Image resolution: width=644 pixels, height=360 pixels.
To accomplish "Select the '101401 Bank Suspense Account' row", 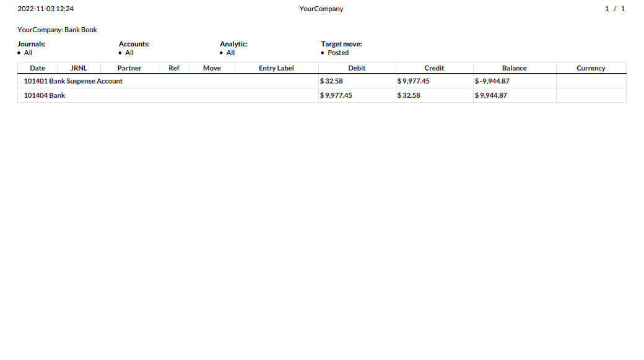I will pyautogui.click(x=321, y=81).
